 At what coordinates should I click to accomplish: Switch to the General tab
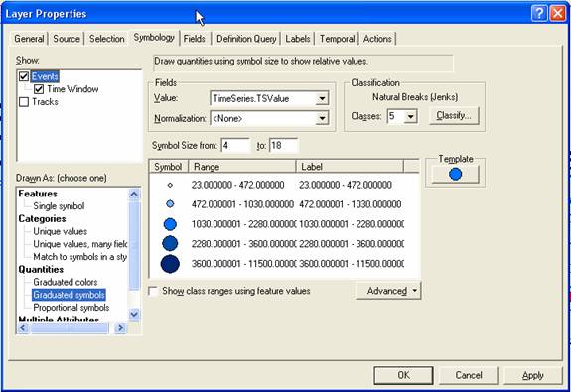[29, 39]
